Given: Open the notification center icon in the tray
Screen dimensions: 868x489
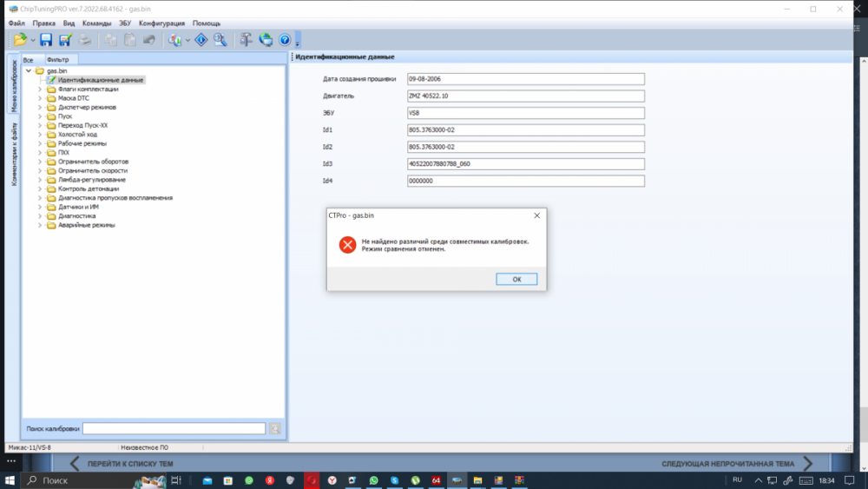Looking at the screenshot, I should pyautogui.click(x=850, y=480).
